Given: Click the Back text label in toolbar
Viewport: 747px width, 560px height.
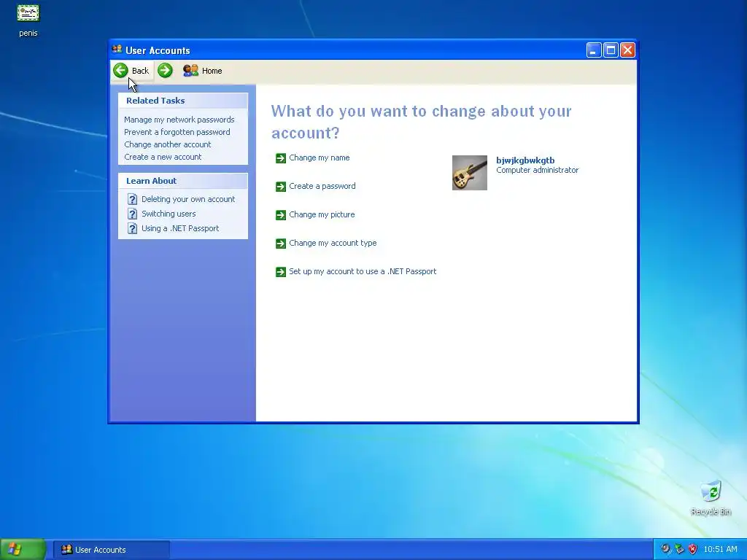Looking at the screenshot, I should [140, 71].
